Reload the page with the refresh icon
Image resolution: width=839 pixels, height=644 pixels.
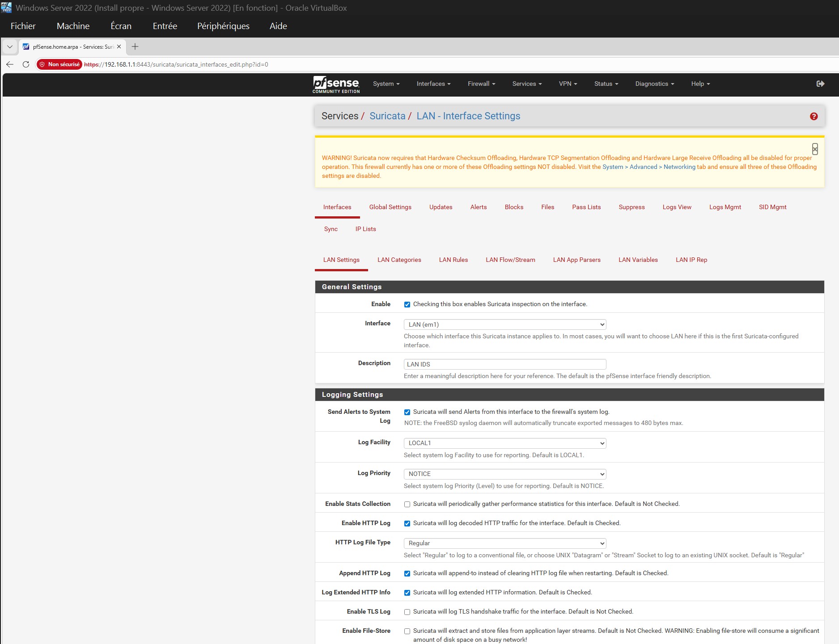(26, 64)
